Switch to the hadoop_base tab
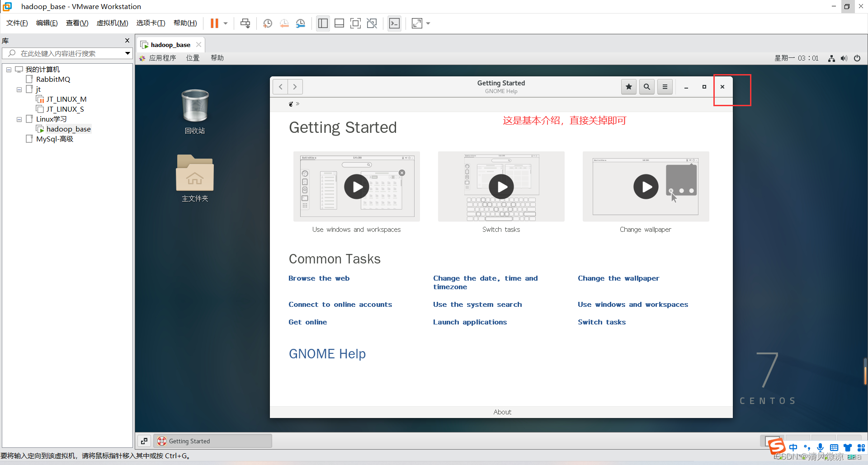The width and height of the screenshot is (868, 465). [x=170, y=45]
